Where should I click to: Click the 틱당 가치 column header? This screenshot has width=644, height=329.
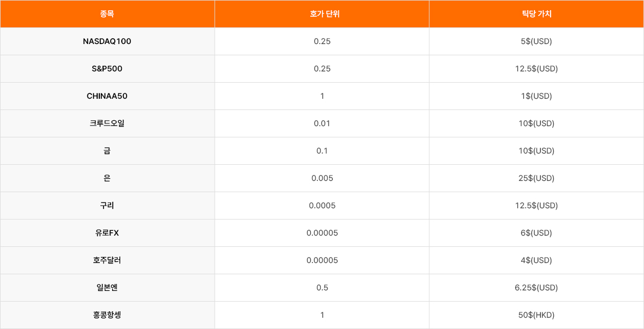537,14
